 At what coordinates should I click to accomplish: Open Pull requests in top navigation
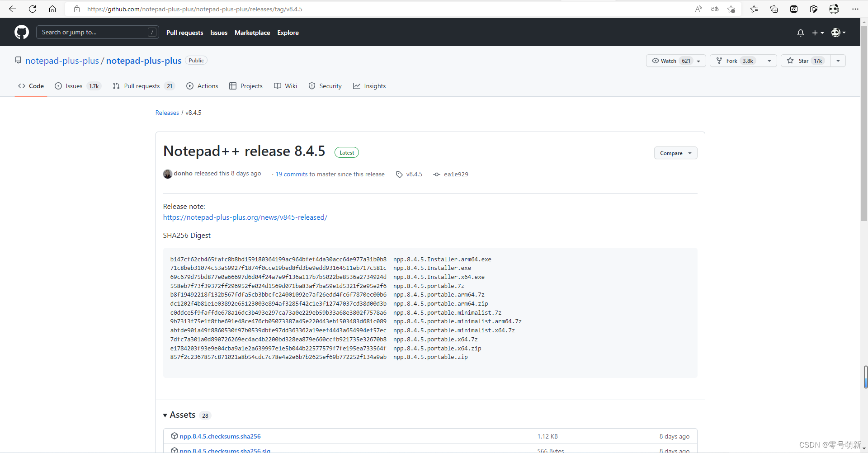(184, 33)
